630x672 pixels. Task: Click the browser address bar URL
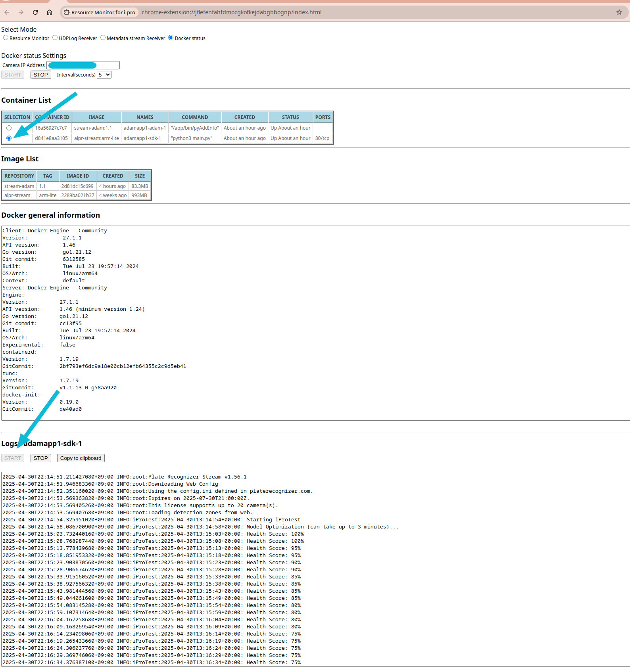tap(231, 12)
